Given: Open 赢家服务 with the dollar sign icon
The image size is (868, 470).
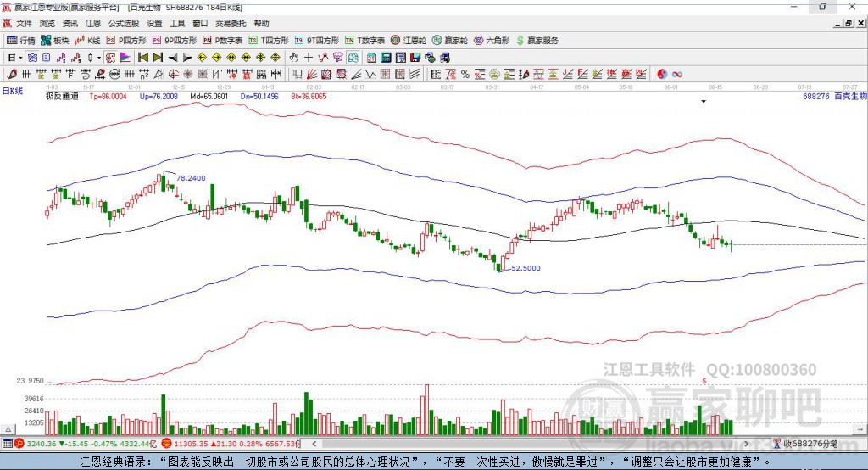Looking at the screenshot, I should [x=537, y=41].
